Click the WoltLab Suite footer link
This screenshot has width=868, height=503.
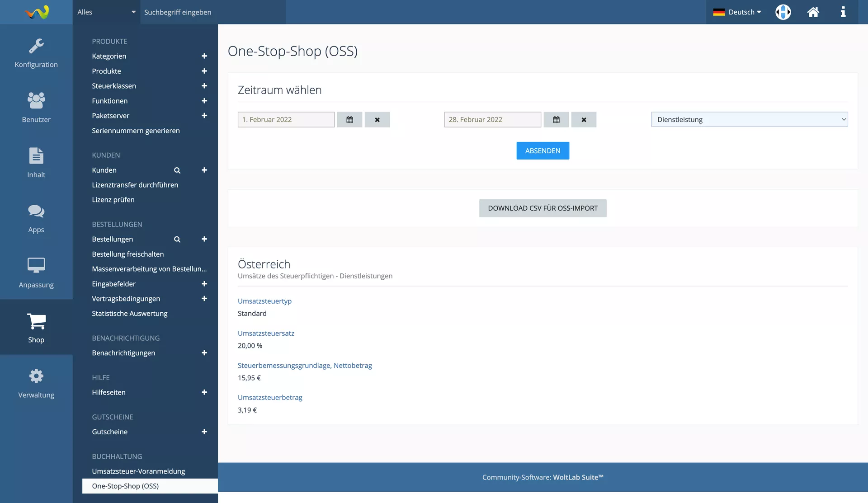tap(578, 477)
